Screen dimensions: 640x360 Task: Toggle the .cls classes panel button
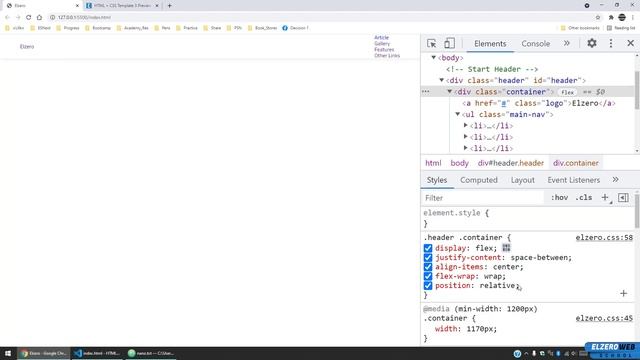point(584,198)
